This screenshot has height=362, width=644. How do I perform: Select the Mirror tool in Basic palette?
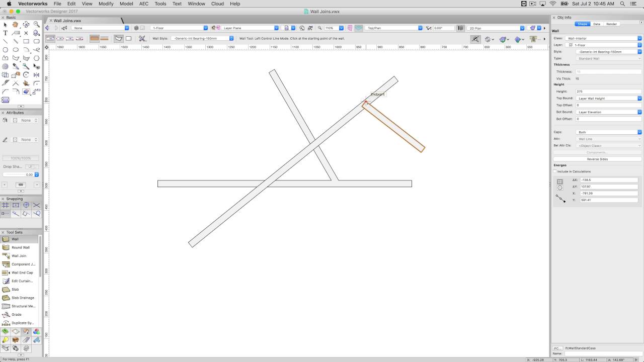(37, 75)
